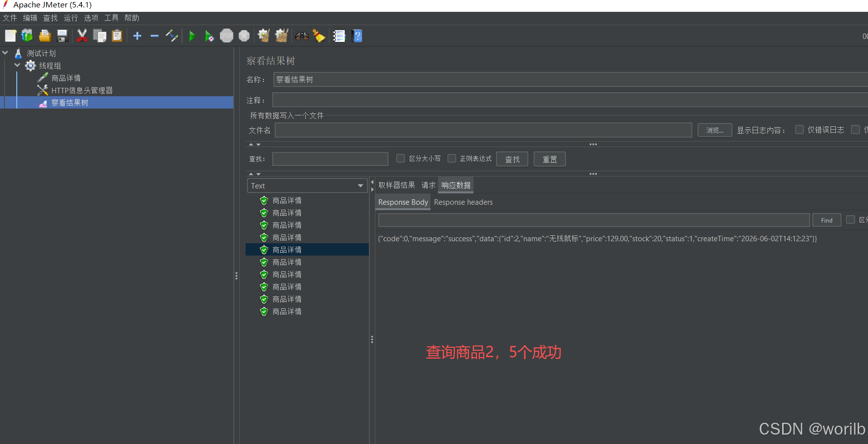Enable the 正则表达式 checkbox
Viewport: 868px width, 444px height.
pyautogui.click(x=452, y=158)
